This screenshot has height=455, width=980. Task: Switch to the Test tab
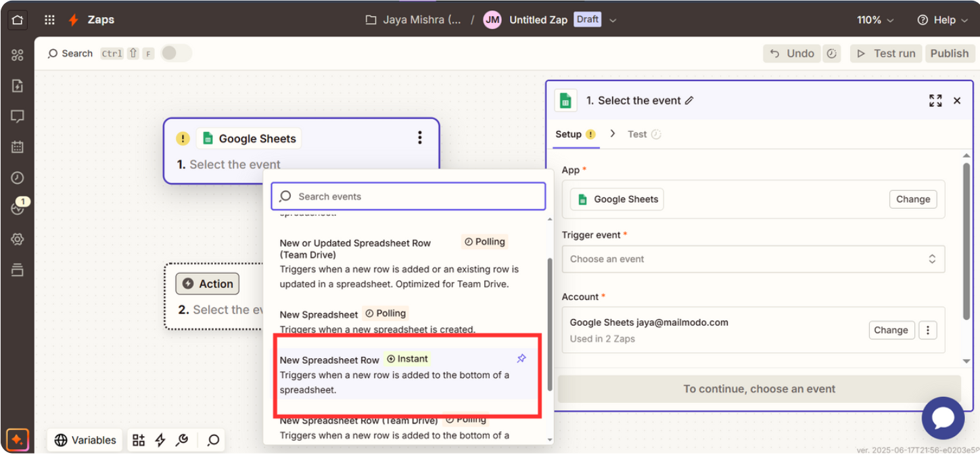pyautogui.click(x=644, y=134)
